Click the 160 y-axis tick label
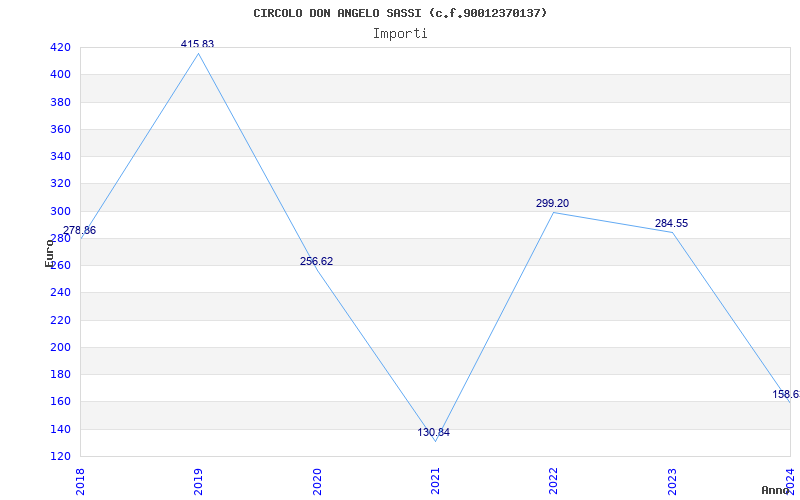800x500 pixels. (x=60, y=402)
